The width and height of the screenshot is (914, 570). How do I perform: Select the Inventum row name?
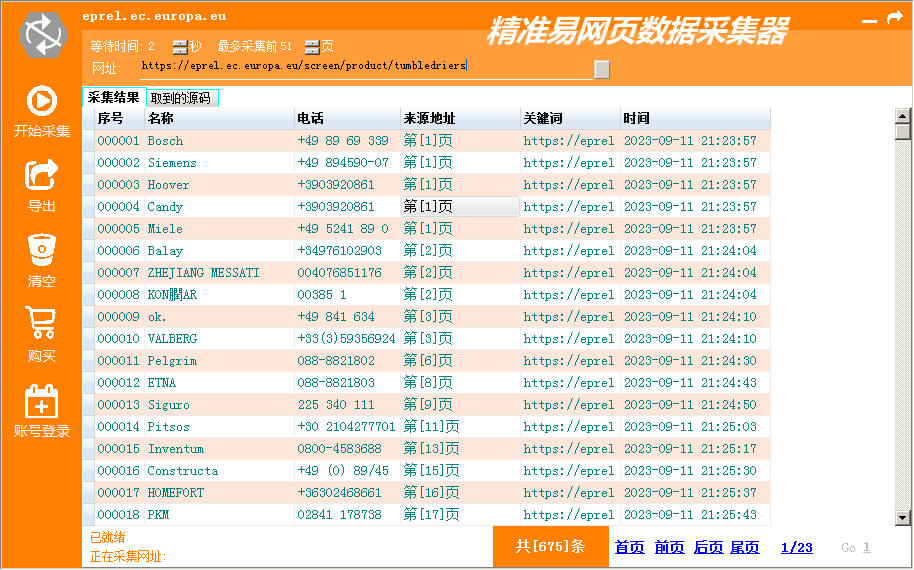point(175,449)
